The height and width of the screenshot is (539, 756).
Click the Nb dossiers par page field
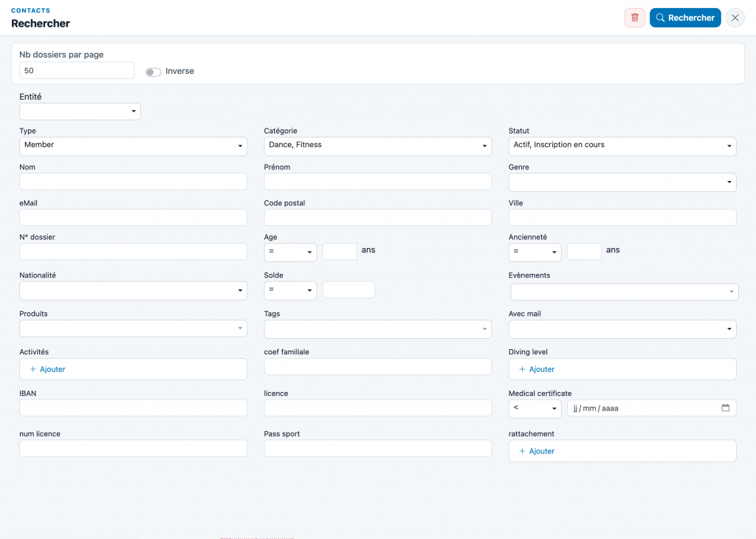coord(77,70)
